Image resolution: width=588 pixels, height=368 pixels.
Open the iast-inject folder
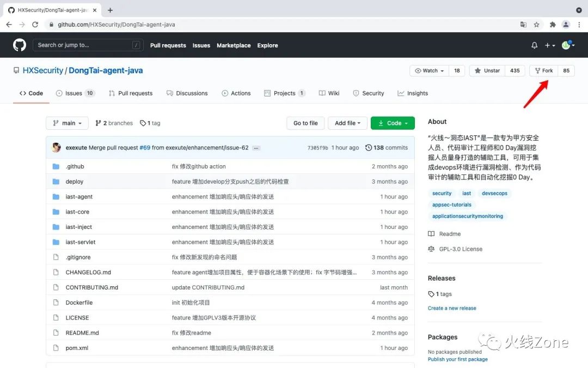pyautogui.click(x=78, y=227)
